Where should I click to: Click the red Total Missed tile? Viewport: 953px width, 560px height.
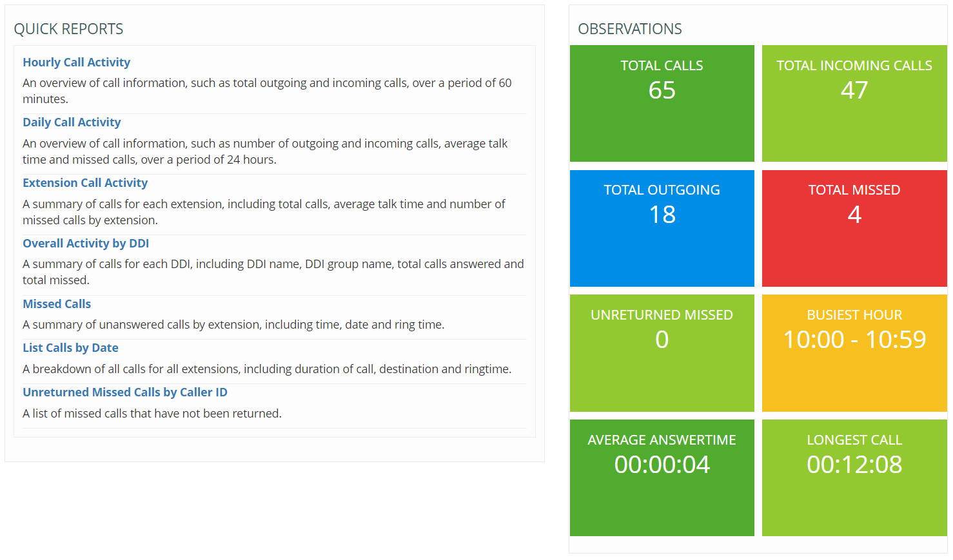tap(854, 228)
